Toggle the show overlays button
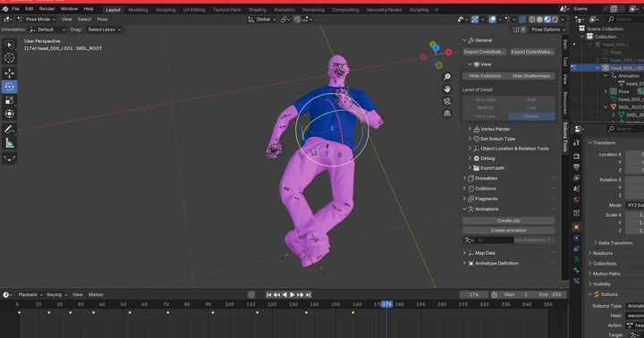This screenshot has width=644, height=338. pos(492,20)
